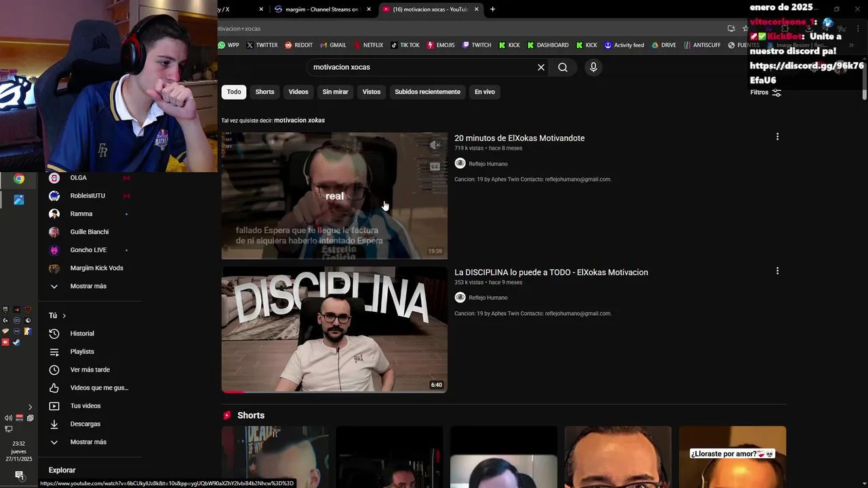Image resolution: width=868 pixels, height=488 pixels.
Task: Expand the taskbar hidden icons chevron
Action: pos(30,407)
